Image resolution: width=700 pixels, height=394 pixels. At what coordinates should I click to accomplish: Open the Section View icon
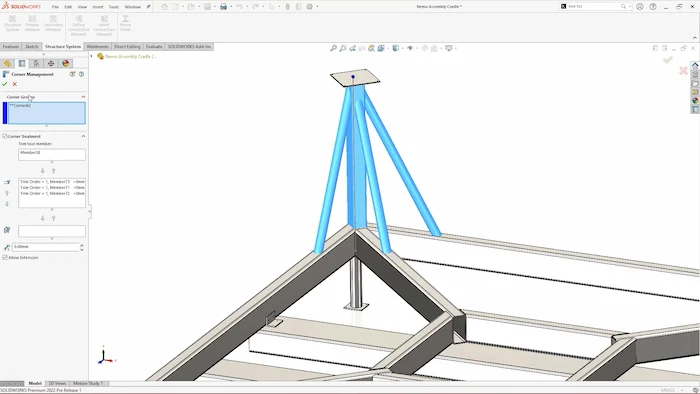[x=362, y=48]
